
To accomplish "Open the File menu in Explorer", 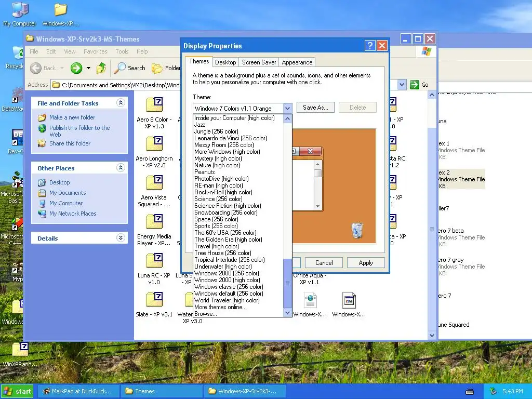I will [x=34, y=51].
